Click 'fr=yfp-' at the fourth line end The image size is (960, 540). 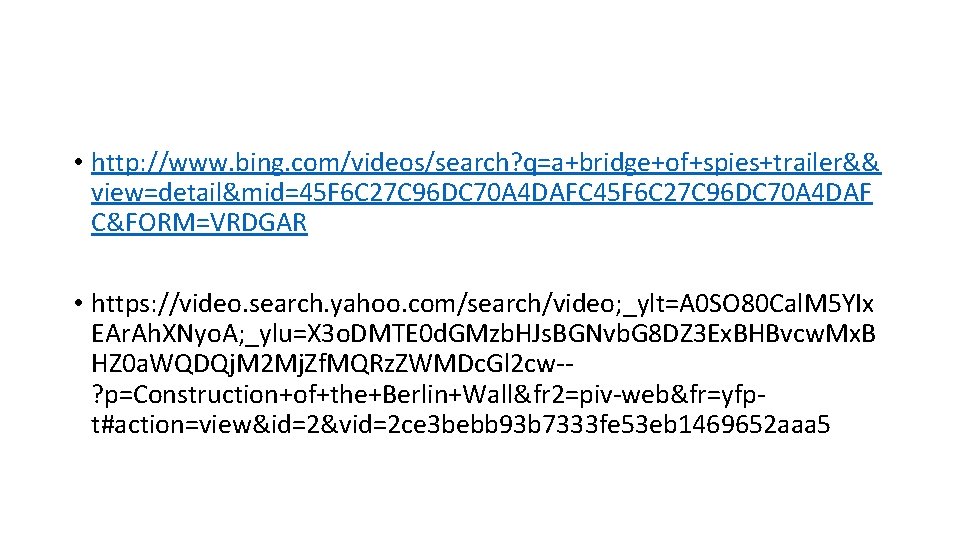(727, 394)
